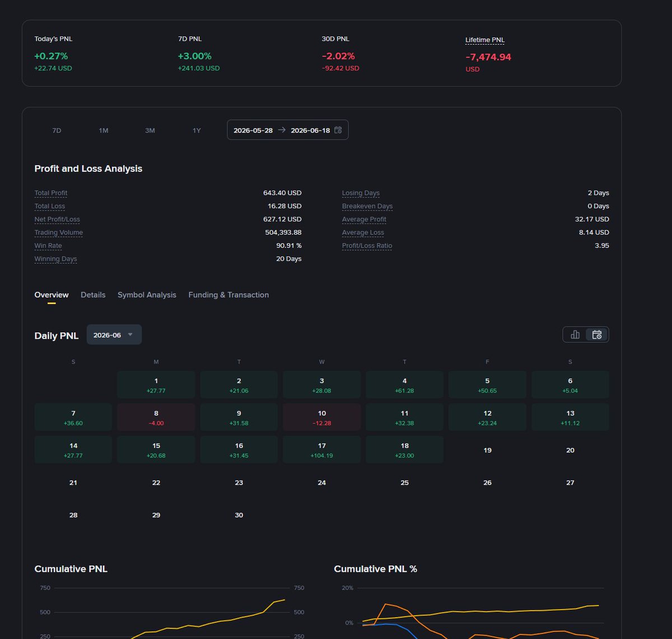672x639 pixels.
Task: Click 7D PNL value +3.00%
Action: tap(195, 57)
